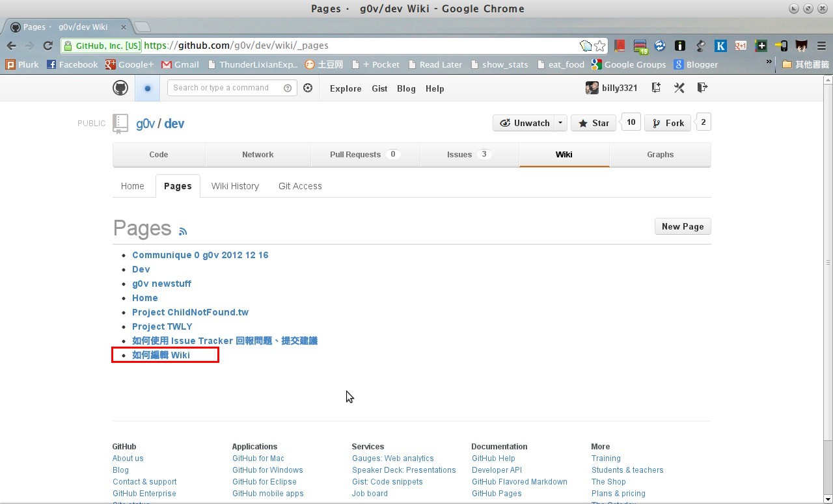Screen dimensions: 833x504
Task: Click the desk lamp extension icon
Action: point(700,46)
